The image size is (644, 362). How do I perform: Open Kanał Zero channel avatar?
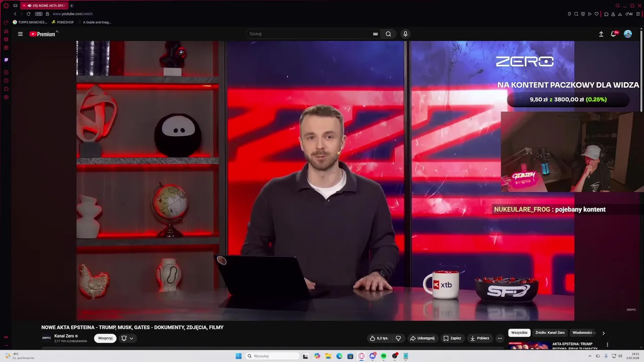[x=46, y=338]
